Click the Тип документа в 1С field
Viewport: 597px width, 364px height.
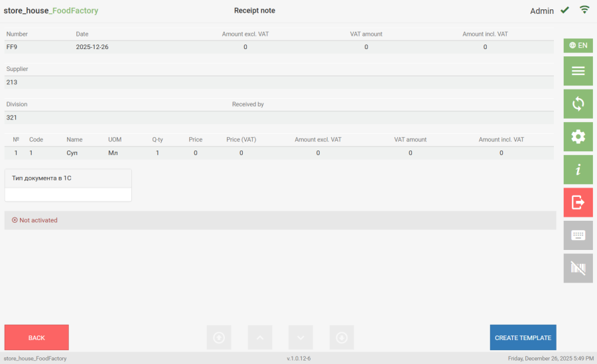tap(68, 194)
